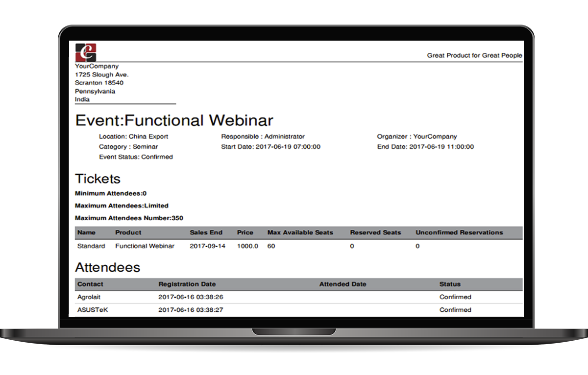588x375 pixels.
Task: Click 'Minimum Attendees:0' line
Action: [x=111, y=193]
